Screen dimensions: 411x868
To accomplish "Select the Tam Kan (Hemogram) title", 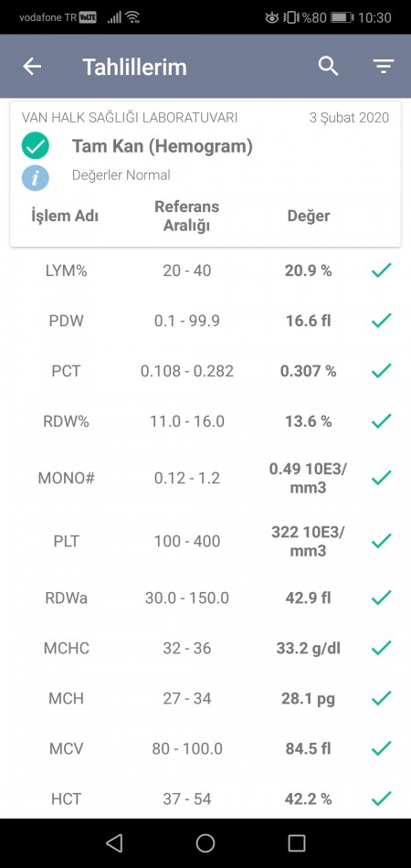I will 162,146.
